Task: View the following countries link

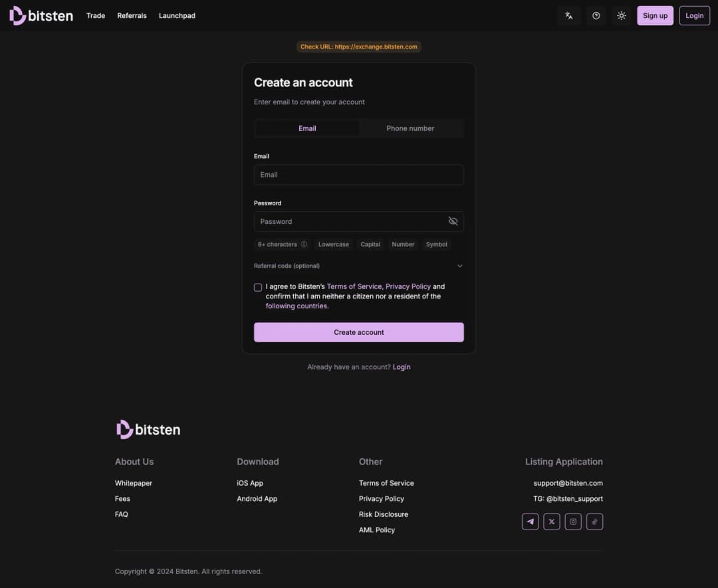Action: pyautogui.click(x=297, y=306)
